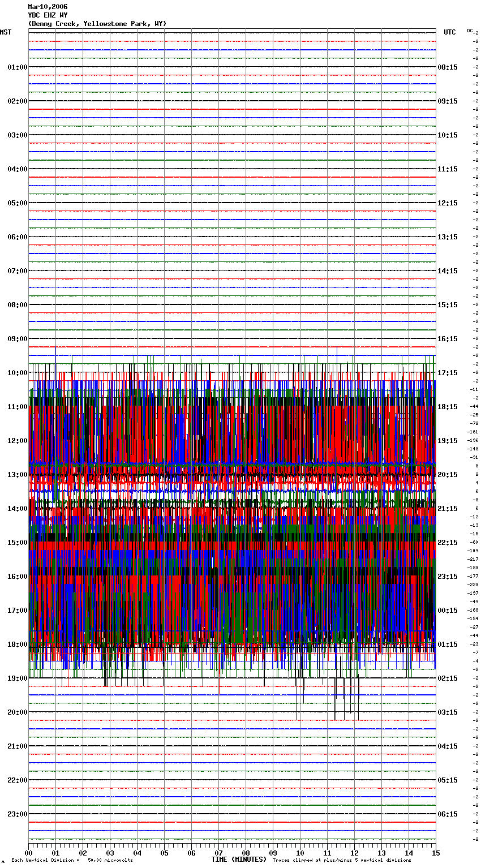Click the Mar10,2006 date header
This screenshot has width=481, height=868.
click(x=48, y=7)
